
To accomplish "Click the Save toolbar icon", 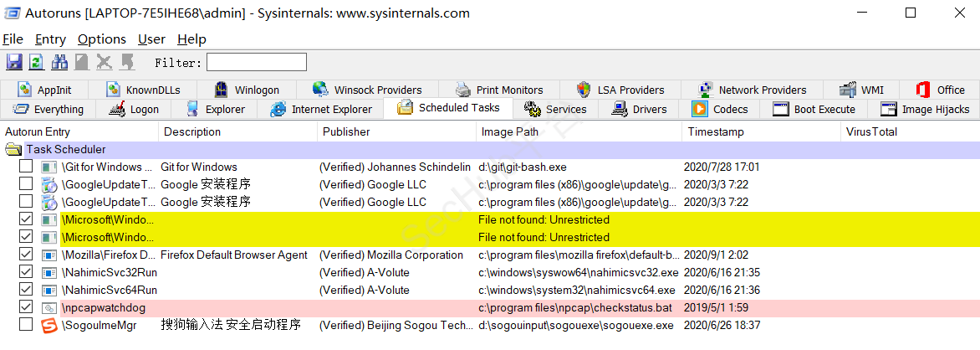I will [x=14, y=61].
